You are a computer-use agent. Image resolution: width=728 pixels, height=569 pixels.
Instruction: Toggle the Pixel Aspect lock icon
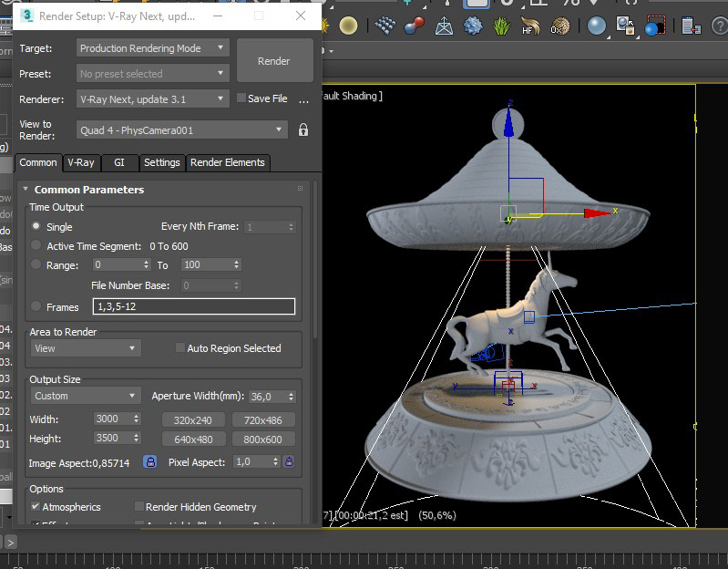click(289, 461)
